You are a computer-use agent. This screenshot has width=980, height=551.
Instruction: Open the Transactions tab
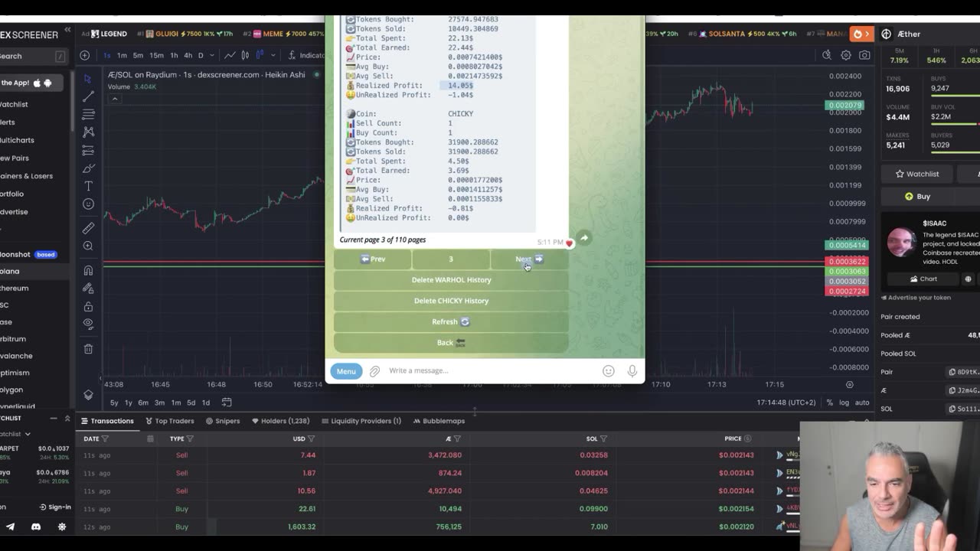pos(106,421)
